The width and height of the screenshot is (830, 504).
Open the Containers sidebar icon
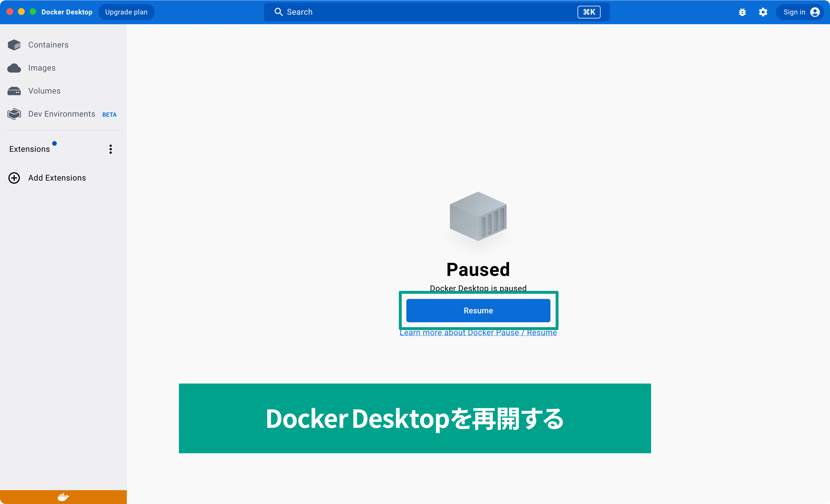(x=14, y=45)
